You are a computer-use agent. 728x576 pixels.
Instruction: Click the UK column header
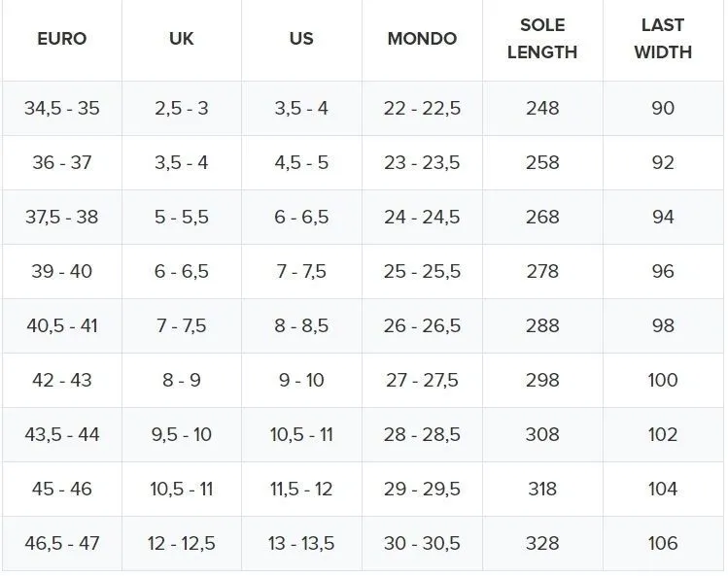(x=181, y=40)
